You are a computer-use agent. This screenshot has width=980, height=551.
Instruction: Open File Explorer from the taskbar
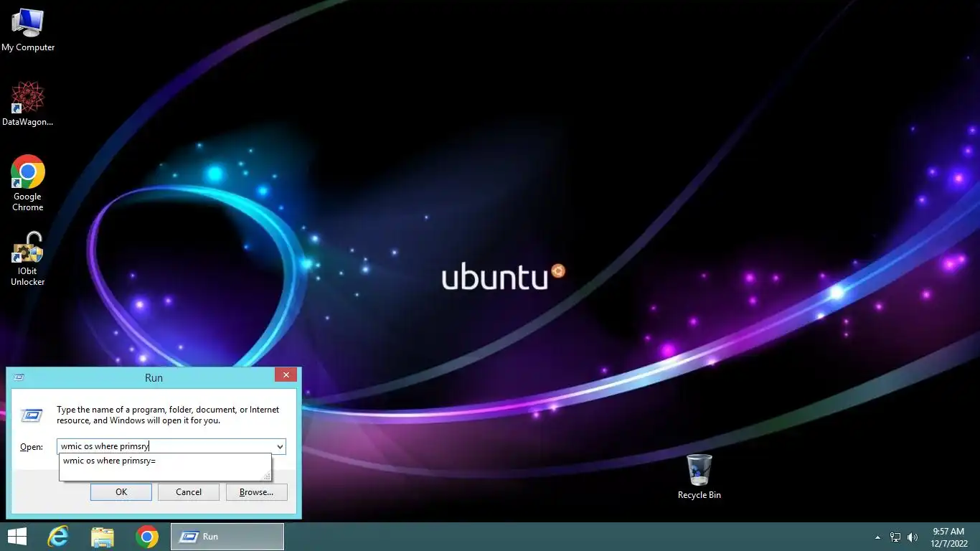click(103, 537)
